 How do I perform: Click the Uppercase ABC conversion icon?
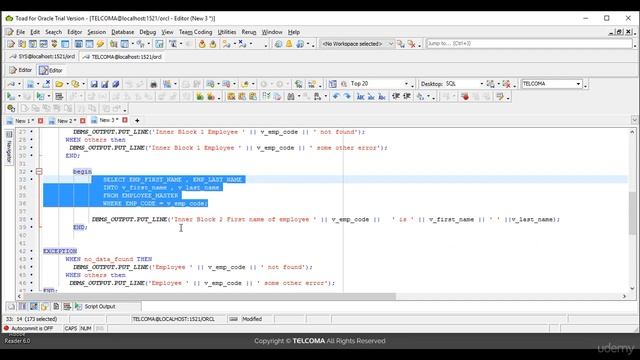361,96
